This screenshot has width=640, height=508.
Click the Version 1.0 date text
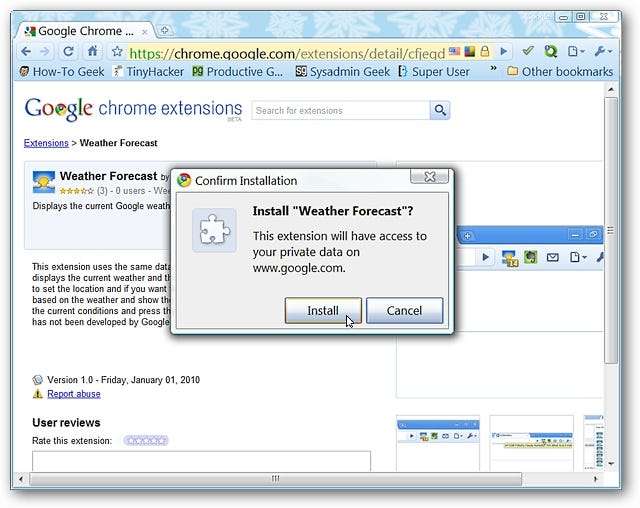pyautogui.click(x=124, y=380)
